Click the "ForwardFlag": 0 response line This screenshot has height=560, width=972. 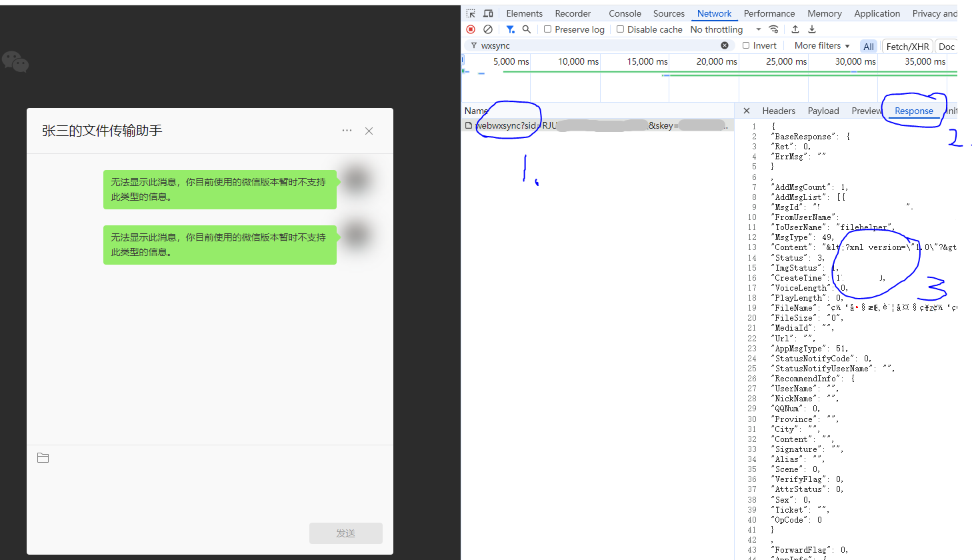coord(810,551)
